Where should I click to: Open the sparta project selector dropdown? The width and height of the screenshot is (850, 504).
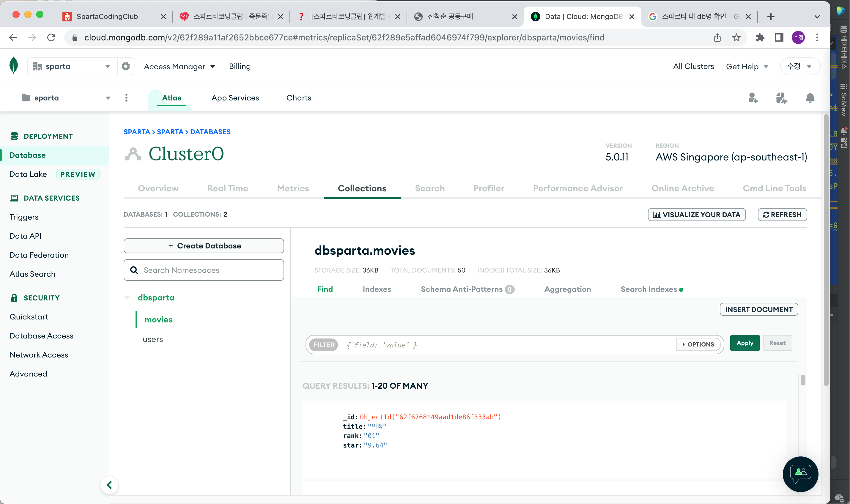pos(66,98)
